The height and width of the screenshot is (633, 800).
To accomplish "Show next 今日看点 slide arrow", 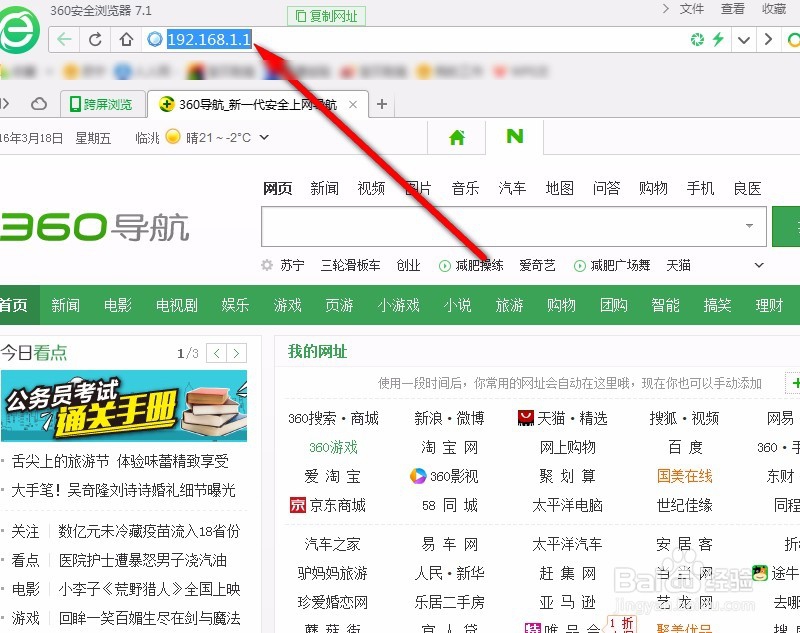I will [236, 353].
